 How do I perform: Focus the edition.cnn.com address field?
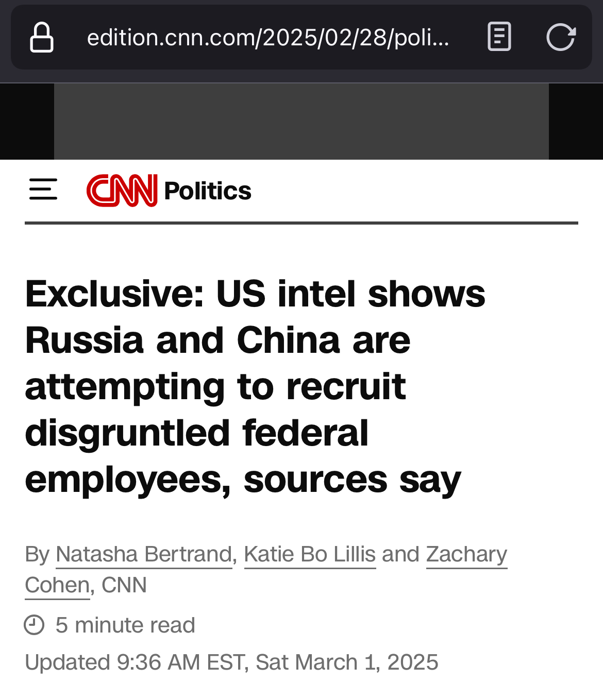pyautogui.click(x=268, y=38)
